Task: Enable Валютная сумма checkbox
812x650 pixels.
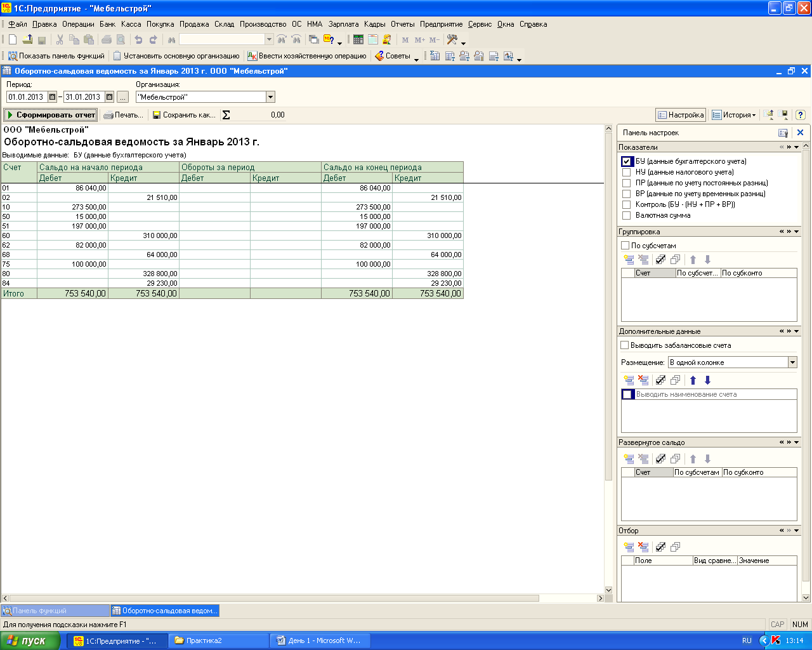Action: [x=627, y=215]
